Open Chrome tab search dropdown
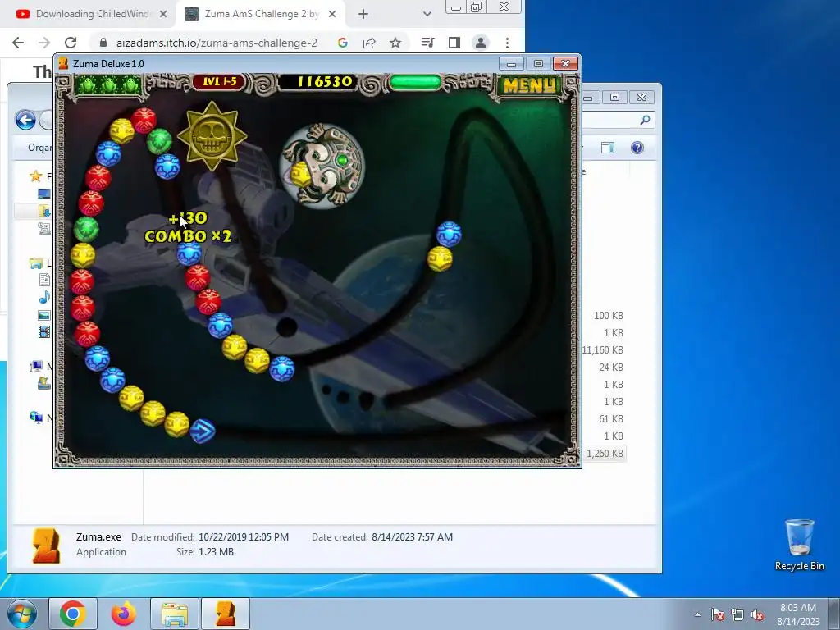Viewport: 840px width, 630px height. pyautogui.click(x=427, y=14)
